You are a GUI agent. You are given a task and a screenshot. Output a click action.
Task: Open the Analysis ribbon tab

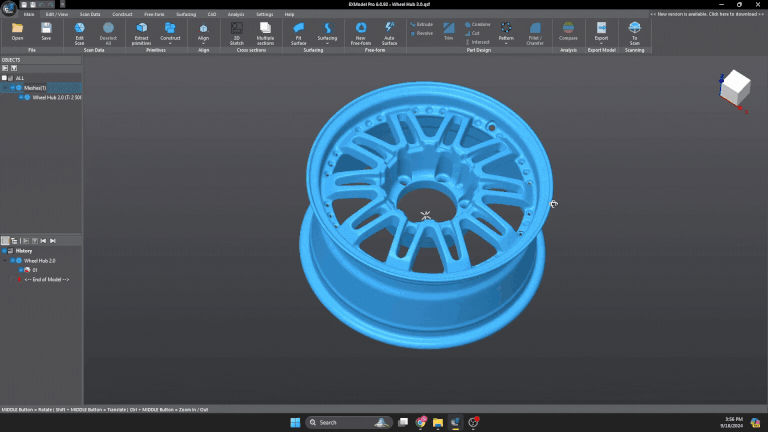[x=236, y=15]
